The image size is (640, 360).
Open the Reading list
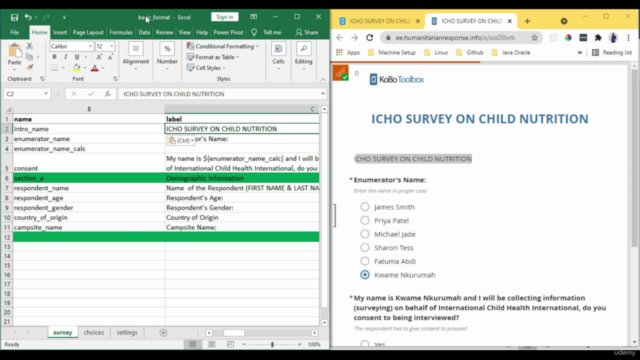pos(612,53)
